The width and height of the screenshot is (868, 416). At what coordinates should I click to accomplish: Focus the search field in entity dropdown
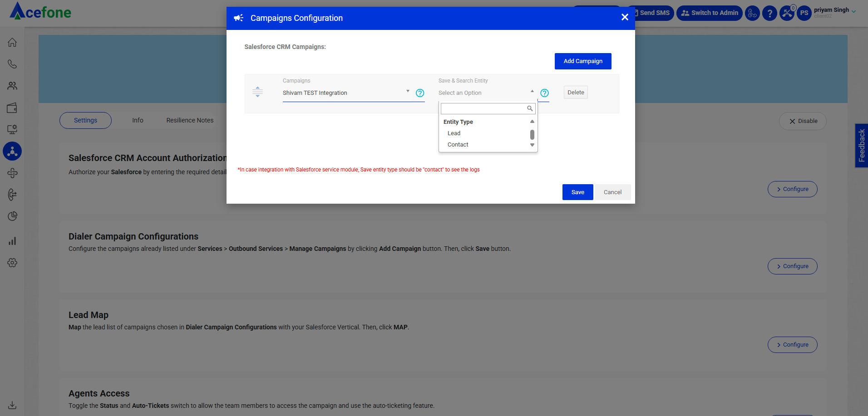pyautogui.click(x=488, y=108)
